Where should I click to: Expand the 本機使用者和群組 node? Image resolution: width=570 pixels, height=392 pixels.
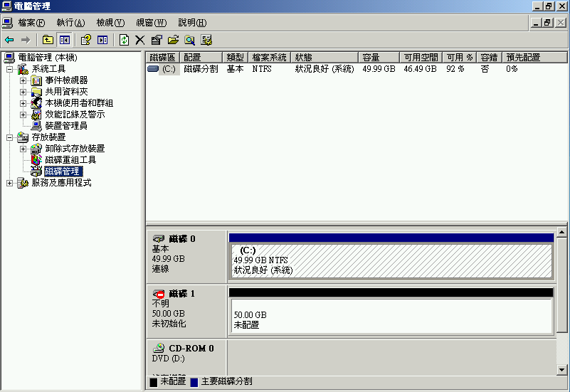23,103
